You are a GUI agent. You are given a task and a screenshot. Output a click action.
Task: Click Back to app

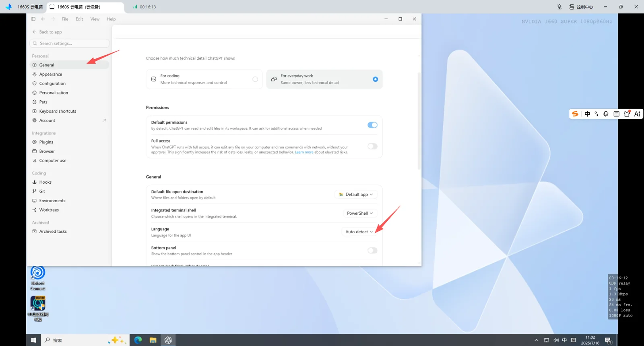(47, 32)
